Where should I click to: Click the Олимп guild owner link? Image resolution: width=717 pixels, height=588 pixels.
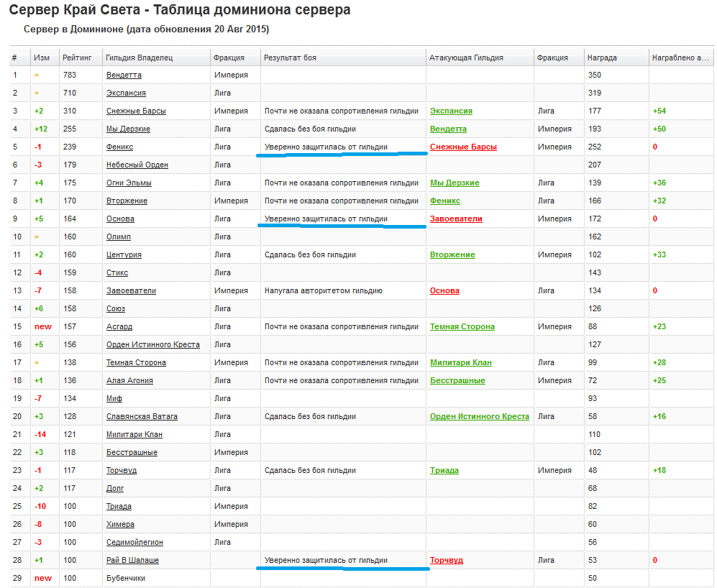click(x=119, y=237)
